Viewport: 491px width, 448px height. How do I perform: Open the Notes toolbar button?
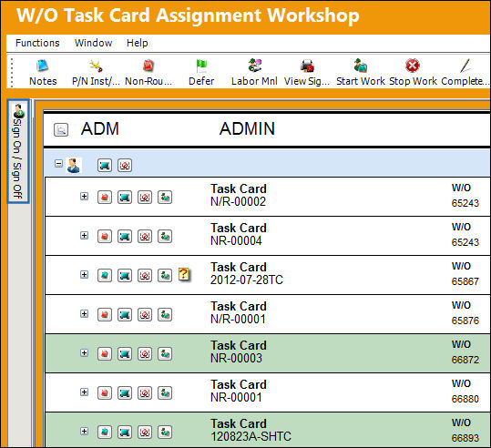pos(43,72)
